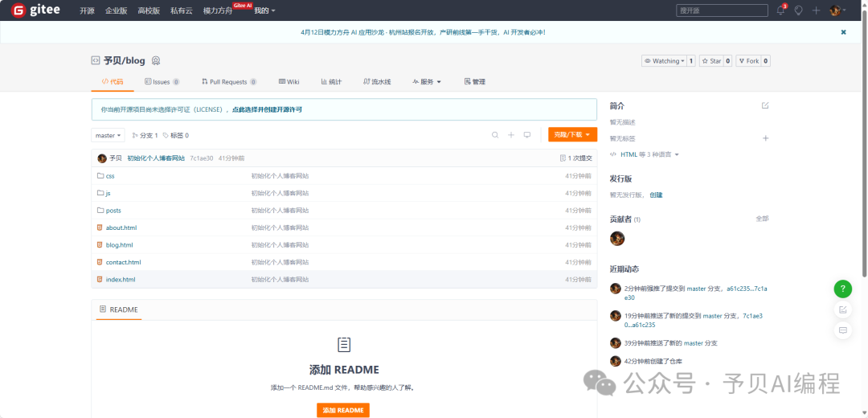Open the Watching dropdown
868x418 pixels.
click(664, 61)
